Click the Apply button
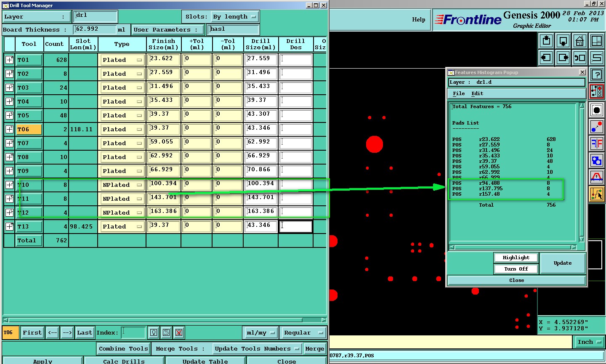This screenshot has width=606, height=364. pyautogui.click(x=43, y=361)
